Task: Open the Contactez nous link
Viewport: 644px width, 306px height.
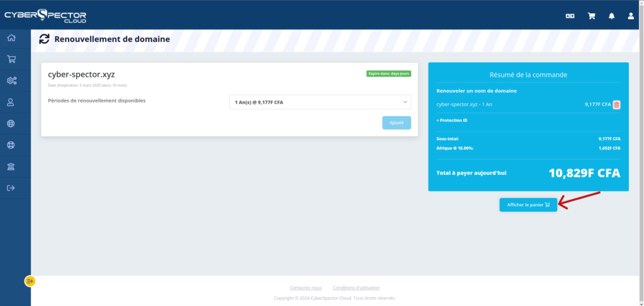Action: pyautogui.click(x=306, y=288)
